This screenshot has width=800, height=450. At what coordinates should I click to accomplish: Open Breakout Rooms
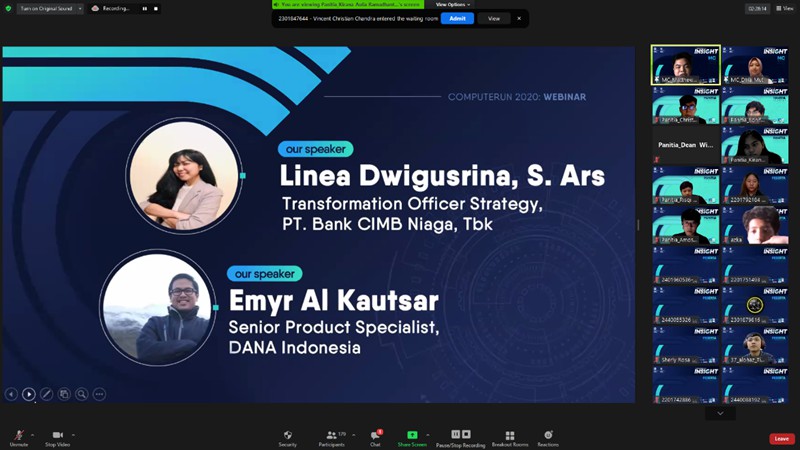coord(510,438)
